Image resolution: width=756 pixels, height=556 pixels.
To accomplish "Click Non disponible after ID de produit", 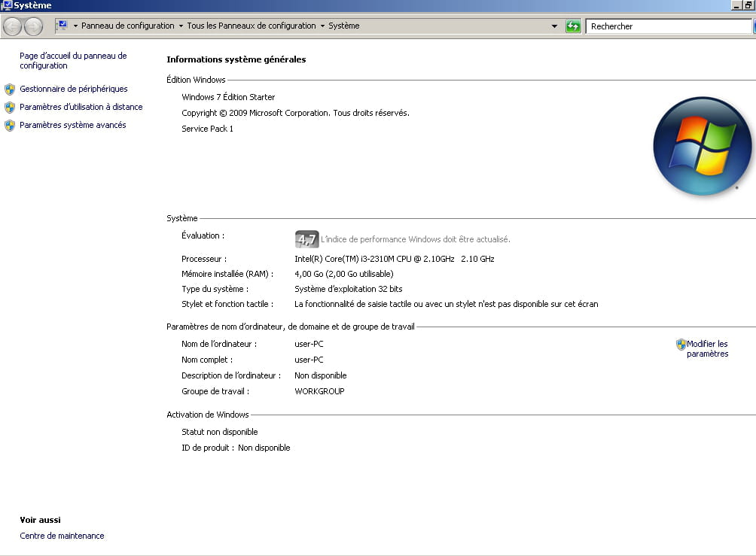I will coord(264,448).
